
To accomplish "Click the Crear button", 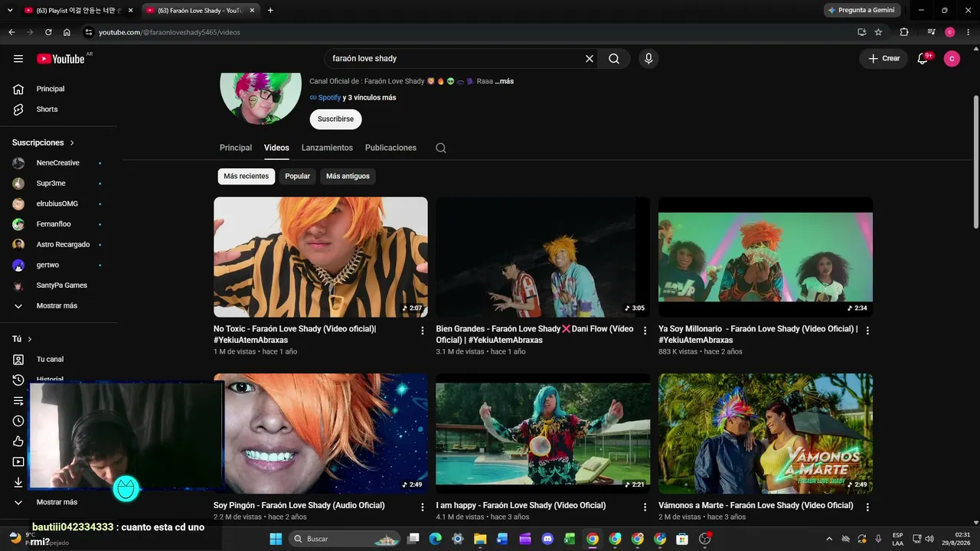I will coord(884,59).
